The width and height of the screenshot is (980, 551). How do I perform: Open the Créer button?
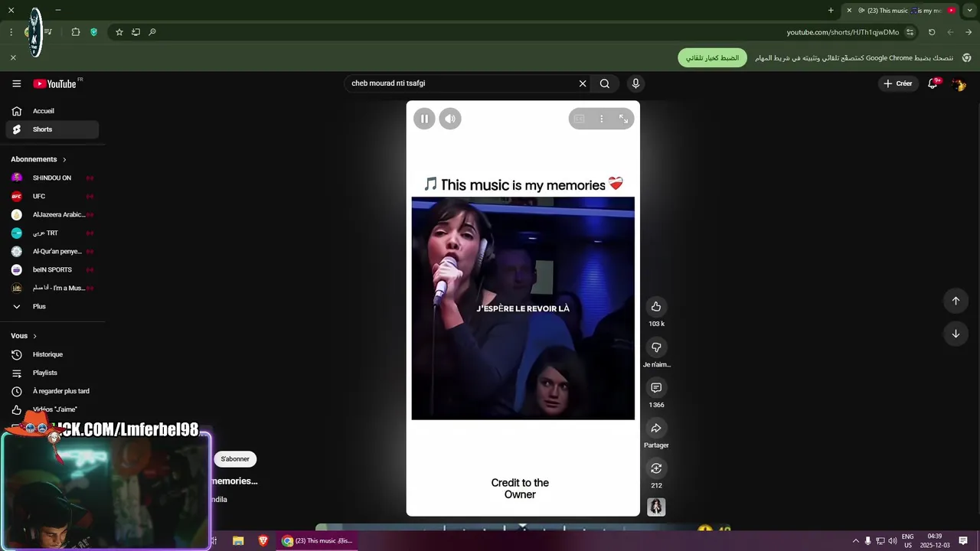pyautogui.click(x=898, y=83)
